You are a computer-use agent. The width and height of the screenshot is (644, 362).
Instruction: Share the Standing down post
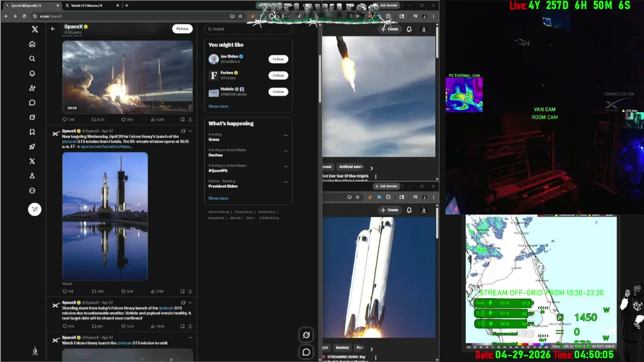190,326
